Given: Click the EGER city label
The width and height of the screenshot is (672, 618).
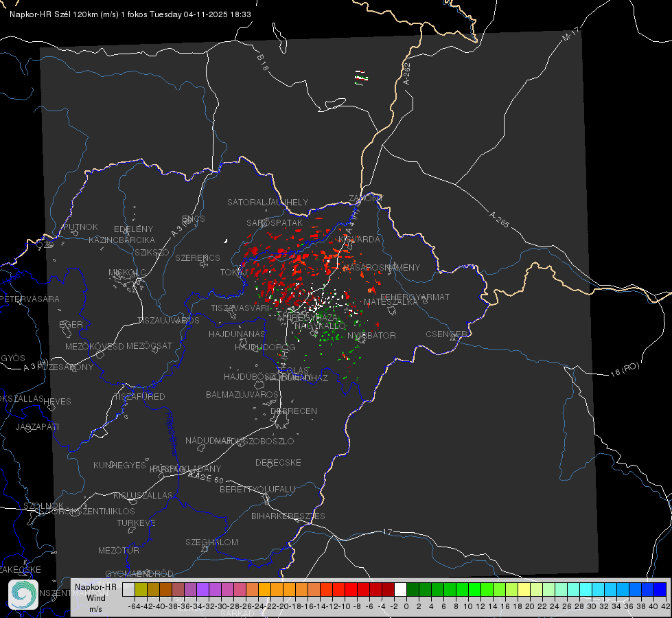Looking at the screenshot, I should [x=71, y=324].
